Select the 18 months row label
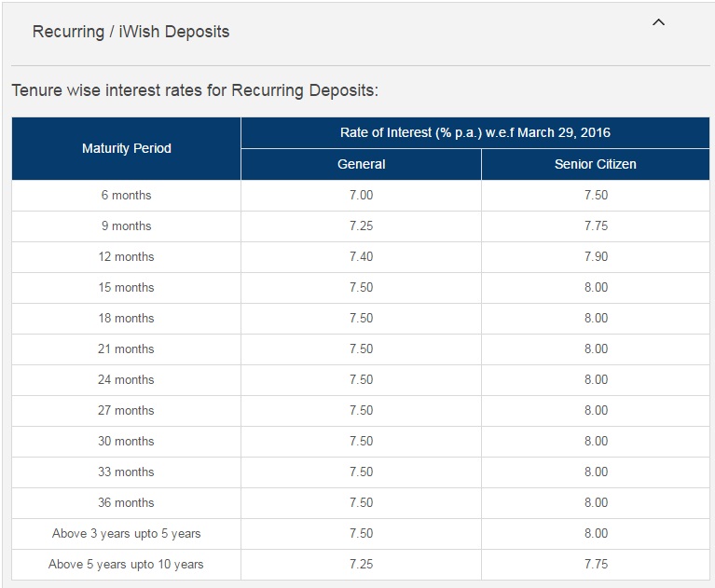The height and width of the screenshot is (588, 715). point(126,318)
